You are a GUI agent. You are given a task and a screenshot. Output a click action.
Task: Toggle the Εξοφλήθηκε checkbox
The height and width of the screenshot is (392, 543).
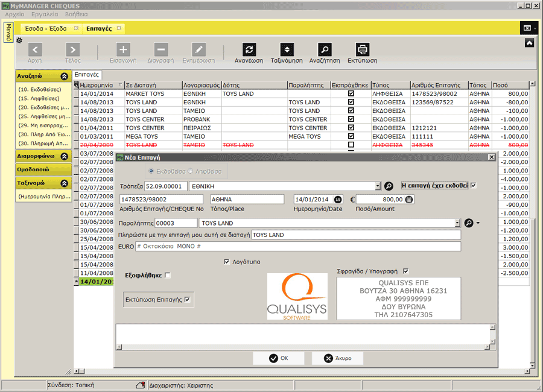click(x=168, y=275)
